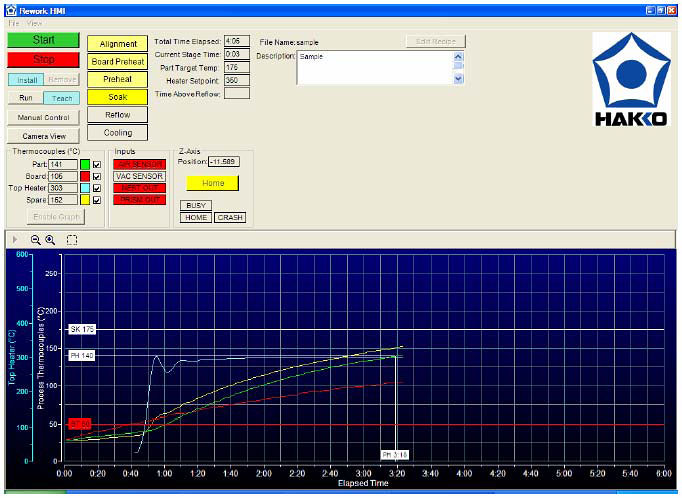Click the Part Target Temp field
The image size is (682, 498).
[x=237, y=67]
